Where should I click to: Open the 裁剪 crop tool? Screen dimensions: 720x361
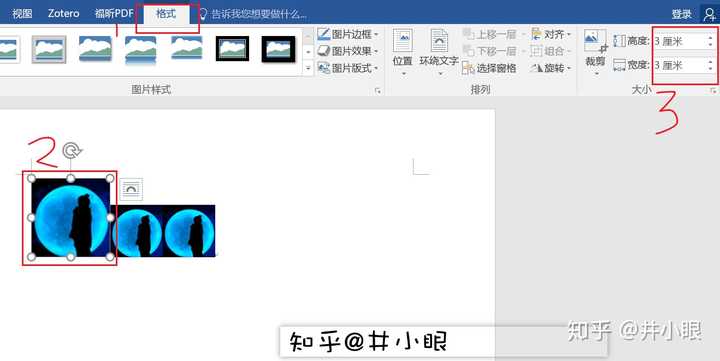[596, 51]
